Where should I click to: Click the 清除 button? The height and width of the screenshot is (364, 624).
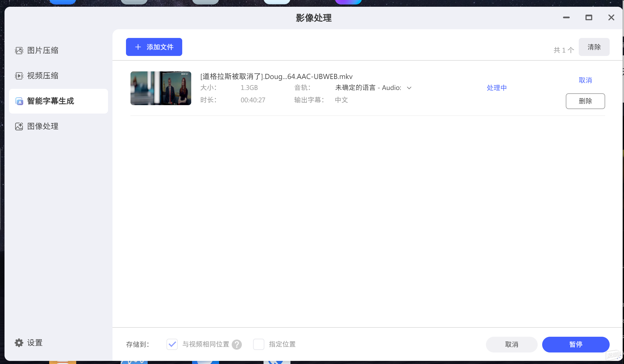click(x=594, y=47)
